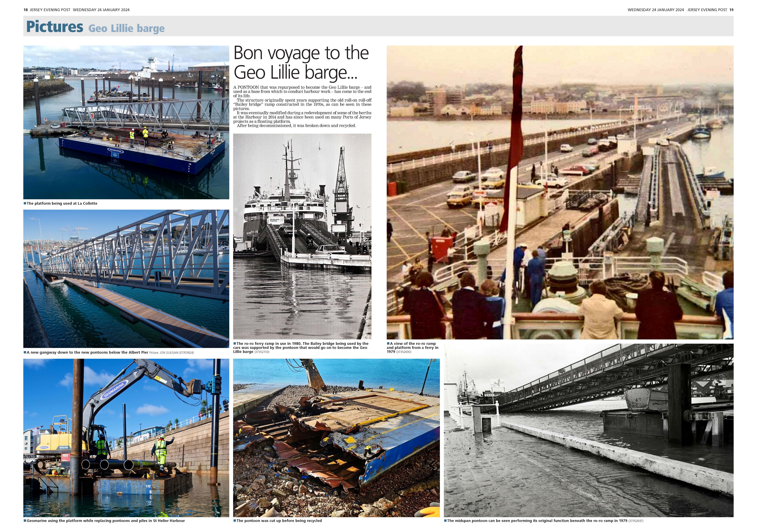Click the 'Pictures' section heading
Viewport: 757px width, 532px height.
click(55, 26)
